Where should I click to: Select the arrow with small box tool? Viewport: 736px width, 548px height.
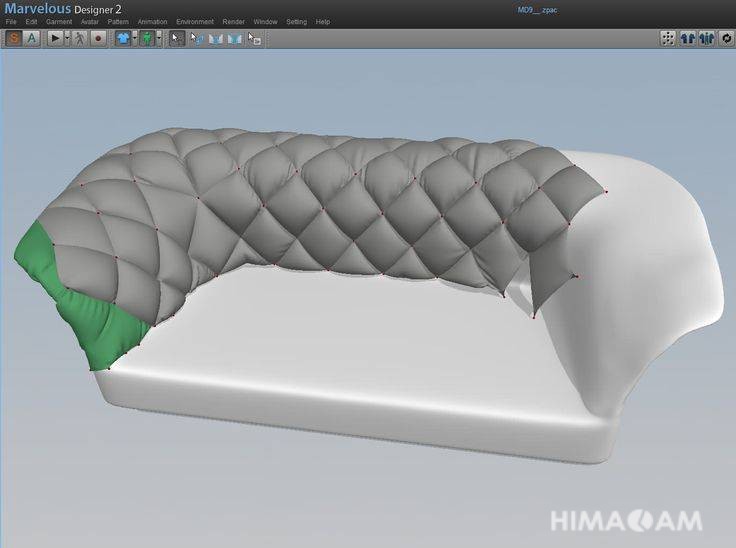[x=254, y=39]
